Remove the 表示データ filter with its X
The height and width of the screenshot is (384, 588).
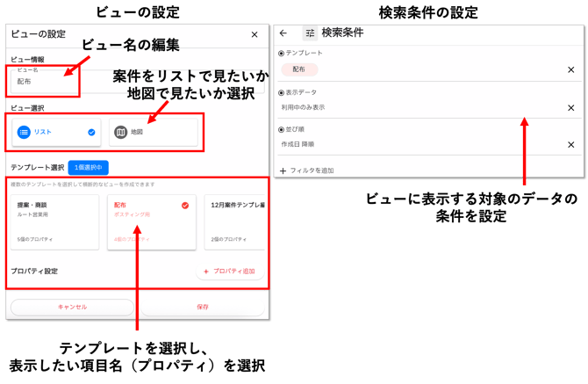click(570, 106)
